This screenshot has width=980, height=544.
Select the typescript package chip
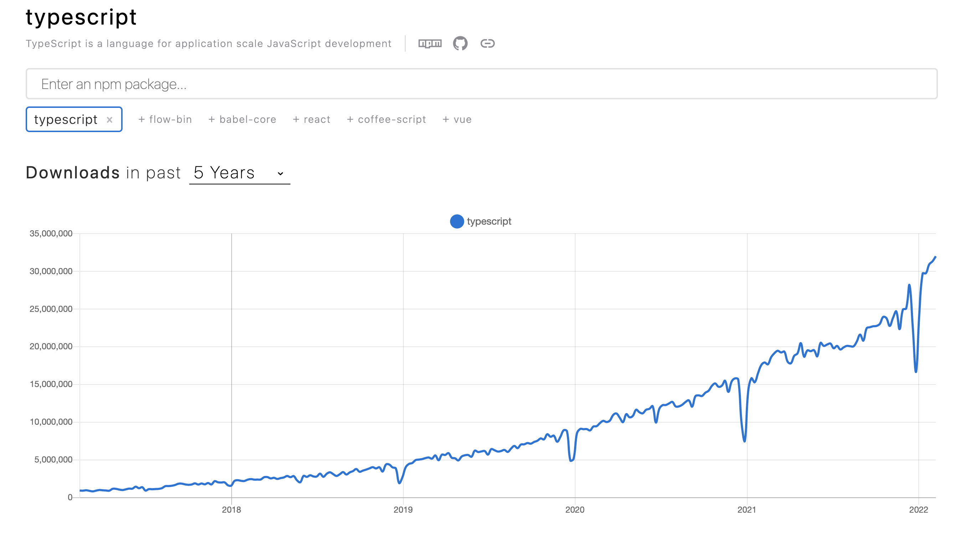66,119
